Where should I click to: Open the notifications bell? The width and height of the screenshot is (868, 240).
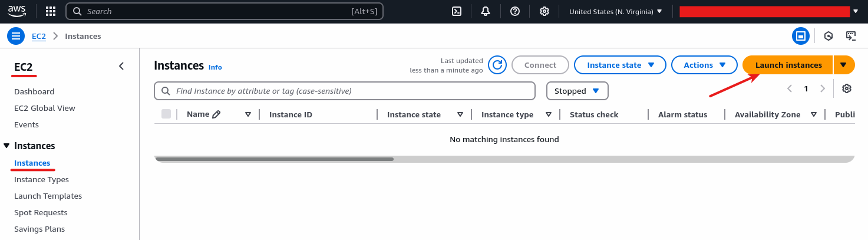[x=486, y=11]
